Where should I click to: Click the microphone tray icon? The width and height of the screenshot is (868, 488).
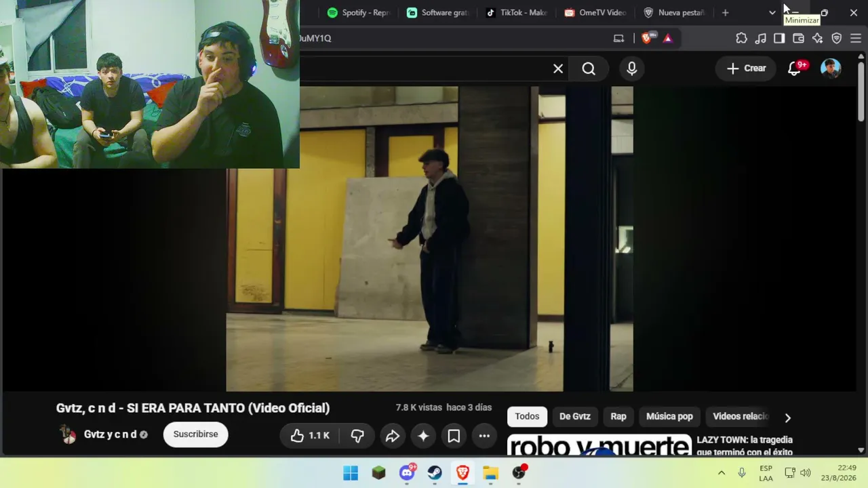742,473
